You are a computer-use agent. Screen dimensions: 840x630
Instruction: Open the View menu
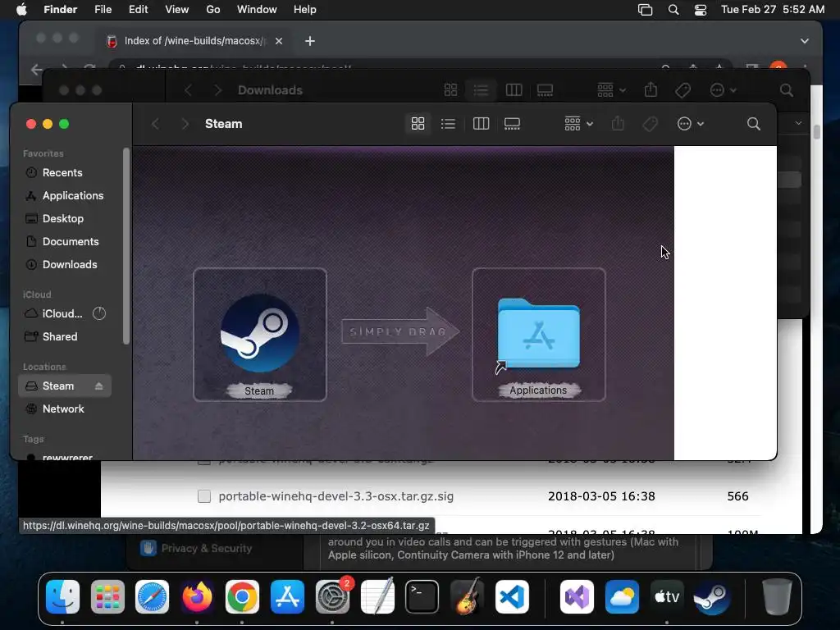point(177,10)
